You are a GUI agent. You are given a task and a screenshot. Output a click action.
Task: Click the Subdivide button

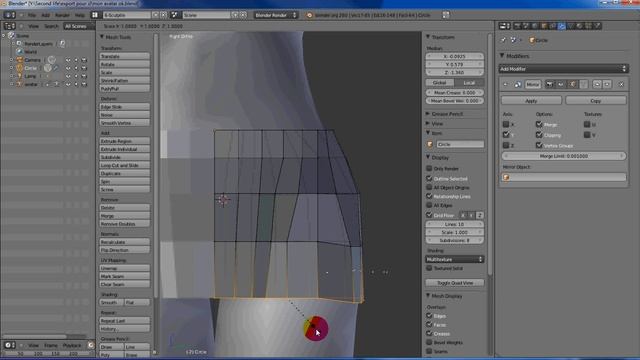tap(124, 157)
